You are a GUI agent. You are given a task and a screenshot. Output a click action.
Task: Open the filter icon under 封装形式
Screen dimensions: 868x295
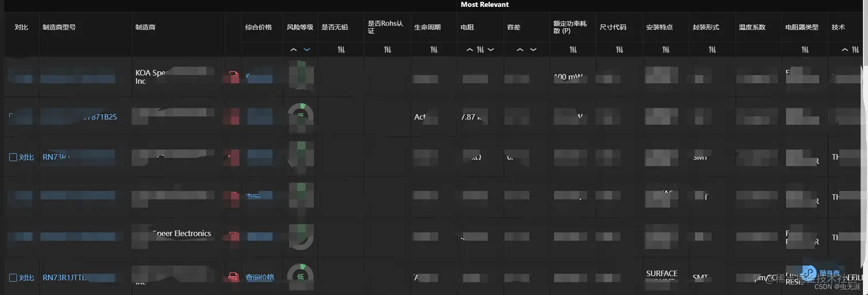click(712, 50)
